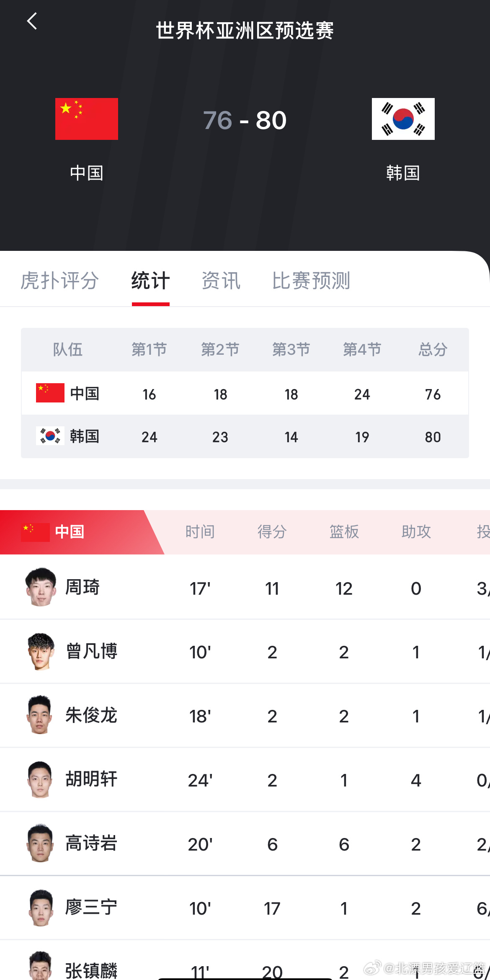Click 廖三宁's avatar thumbnail

coord(40,908)
